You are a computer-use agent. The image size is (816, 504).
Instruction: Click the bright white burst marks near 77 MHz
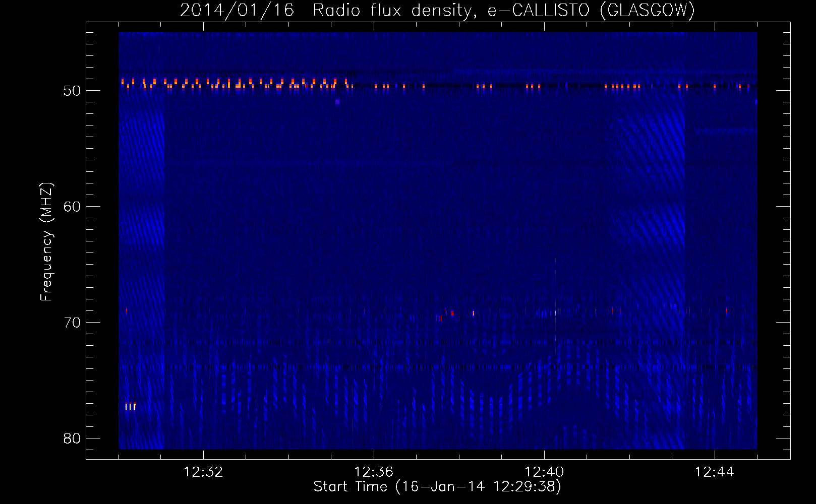(x=131, y=407)
